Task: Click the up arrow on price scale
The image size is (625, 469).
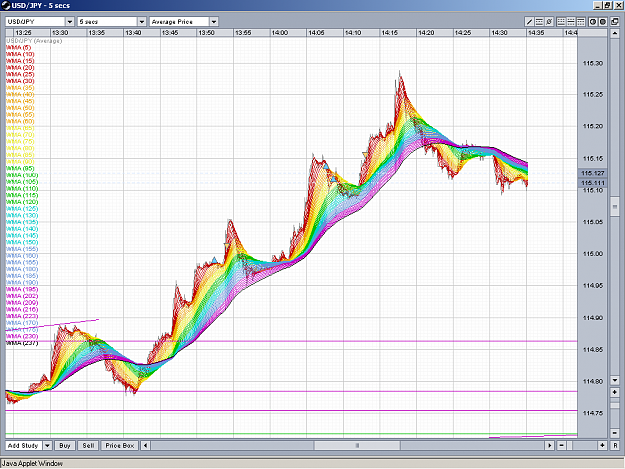Action: click(x=615, y=33)
